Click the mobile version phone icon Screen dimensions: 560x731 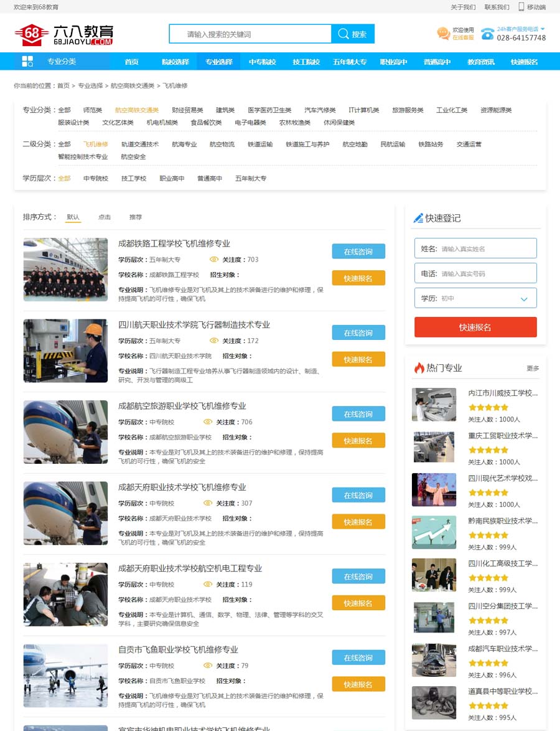tap(521, 7)
